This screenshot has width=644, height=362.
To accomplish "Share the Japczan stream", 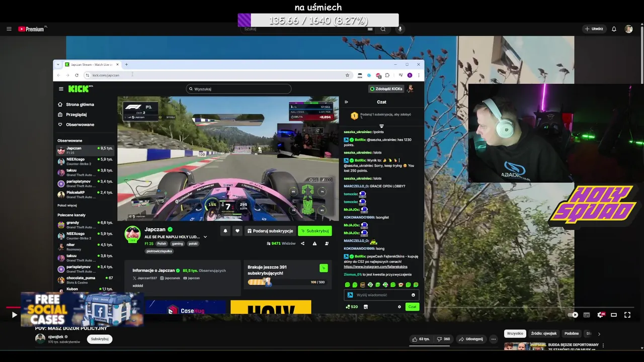I will [x=302, y=243].
